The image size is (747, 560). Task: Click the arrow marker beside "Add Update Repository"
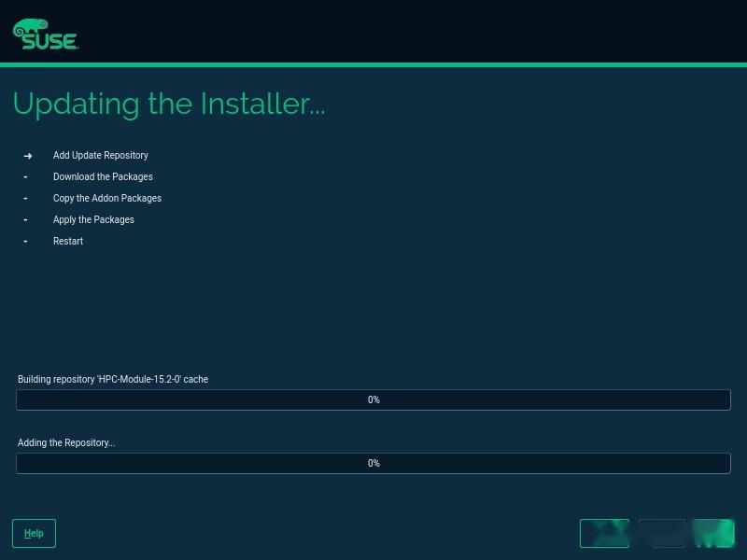27,155
